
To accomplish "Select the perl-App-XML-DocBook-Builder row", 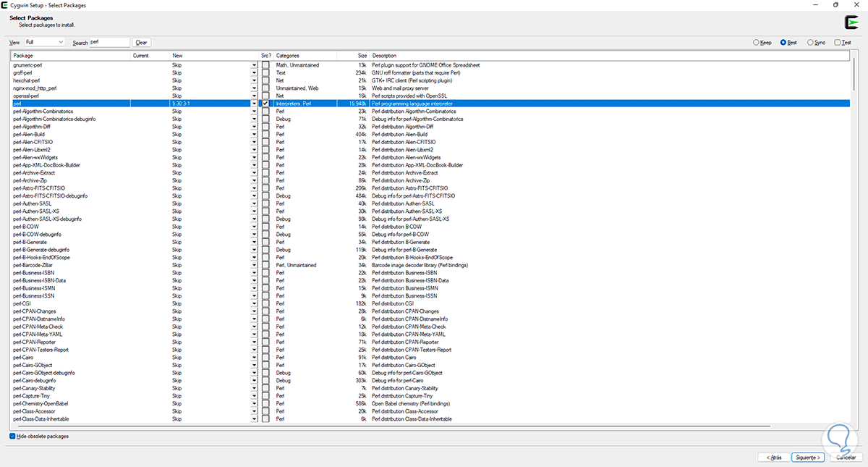I will pos(430,165).
